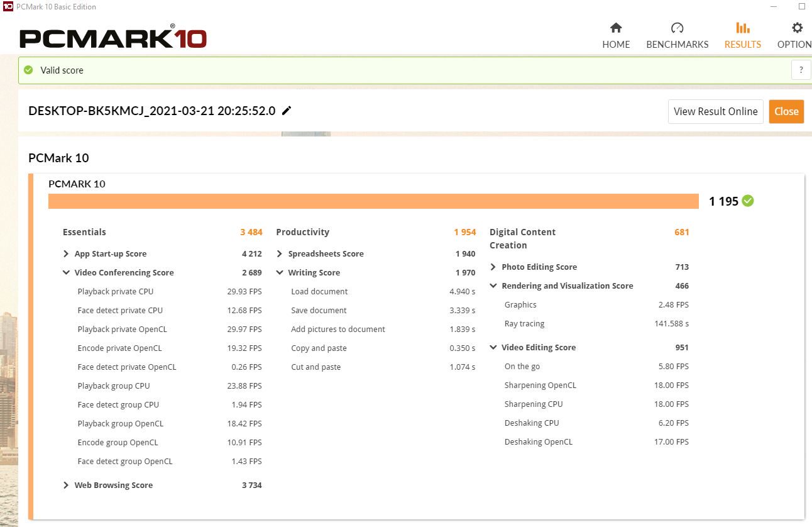
Task: Collapse Rendering and Visualization Score section
Action: tap(493, 286)
